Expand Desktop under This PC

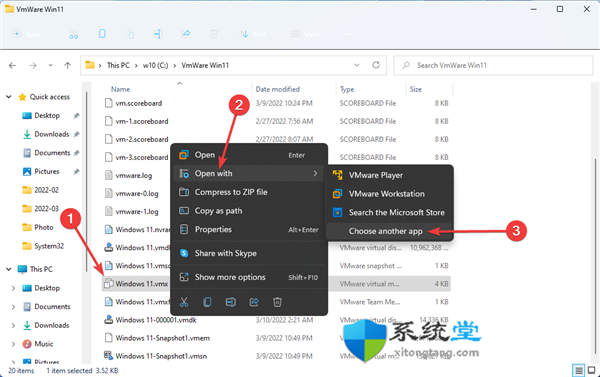pos(13,288)
